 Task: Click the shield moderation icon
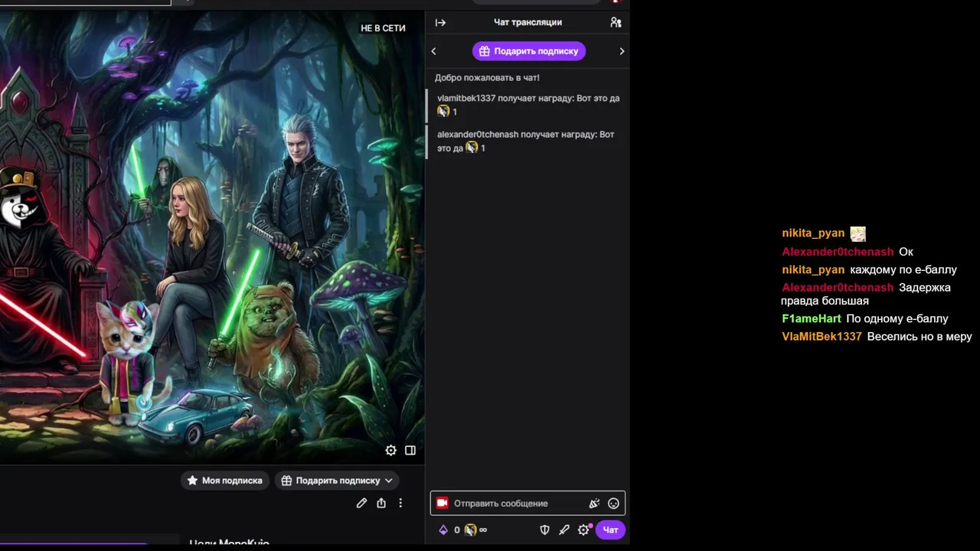tap(545, 530)
